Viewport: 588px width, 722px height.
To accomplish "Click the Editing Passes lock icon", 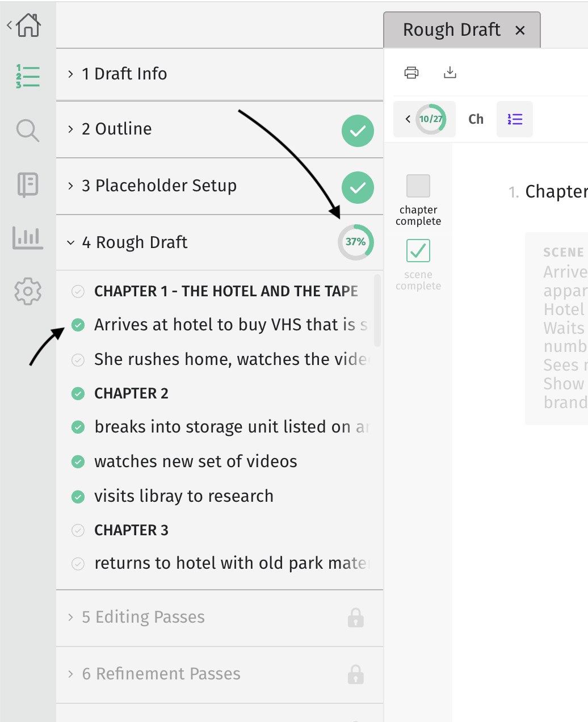I will pos(356,618).
